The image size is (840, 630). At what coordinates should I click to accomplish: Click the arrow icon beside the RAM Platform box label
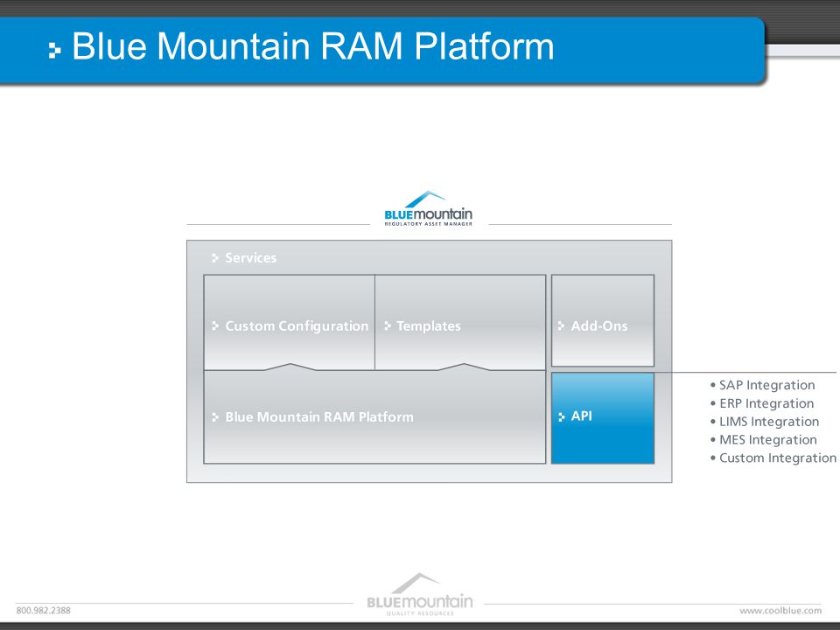(215, 416)
